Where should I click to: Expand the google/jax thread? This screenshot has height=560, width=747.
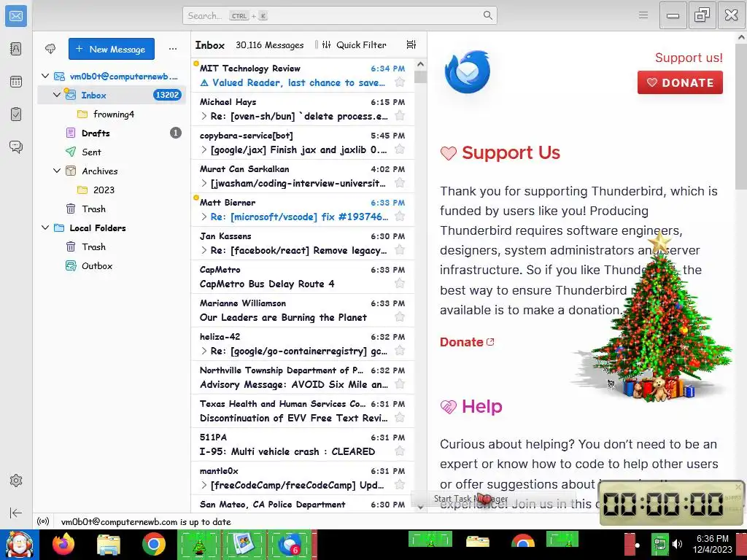coord(204,149)
